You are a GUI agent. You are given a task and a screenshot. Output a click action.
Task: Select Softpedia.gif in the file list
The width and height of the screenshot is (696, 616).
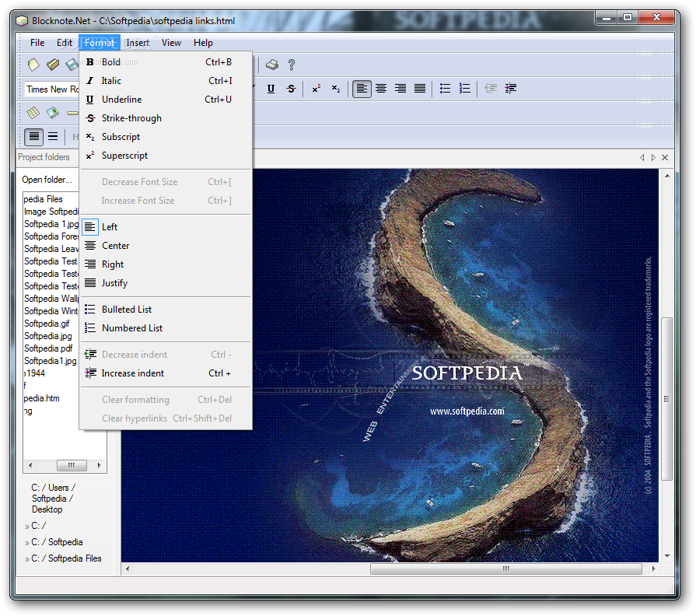pyautogui.click(x=47, y=324)
